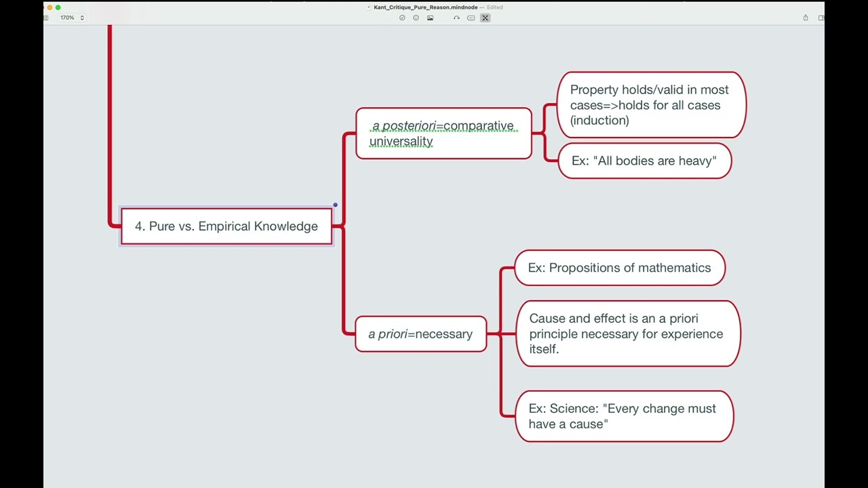
Task: Click the Edited status label
Action: click(x=495, y=7)
